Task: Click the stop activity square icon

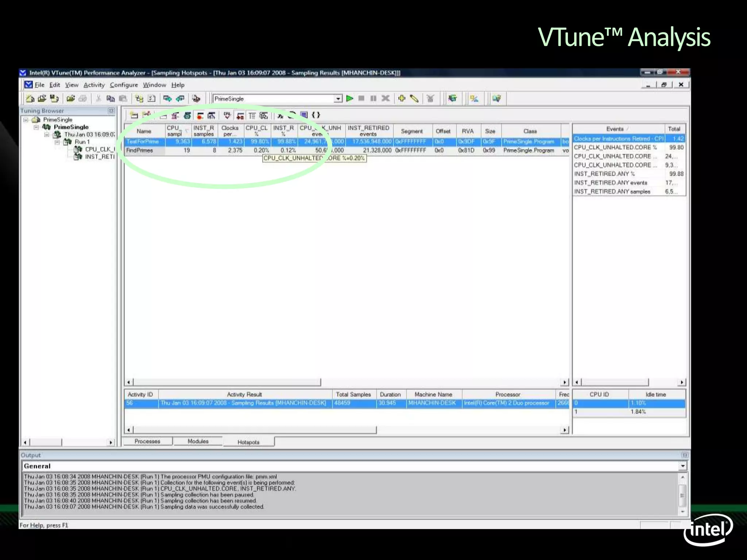Action: click(361, 98)
